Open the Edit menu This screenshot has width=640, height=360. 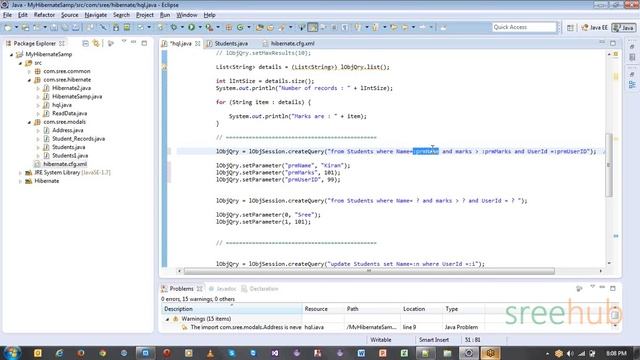(x=22, y=15)
